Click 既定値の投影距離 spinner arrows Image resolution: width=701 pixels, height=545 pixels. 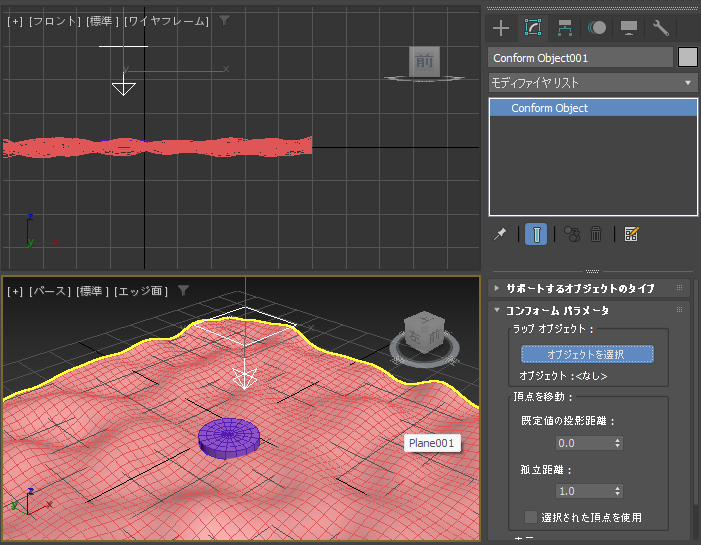coord(618,443)
